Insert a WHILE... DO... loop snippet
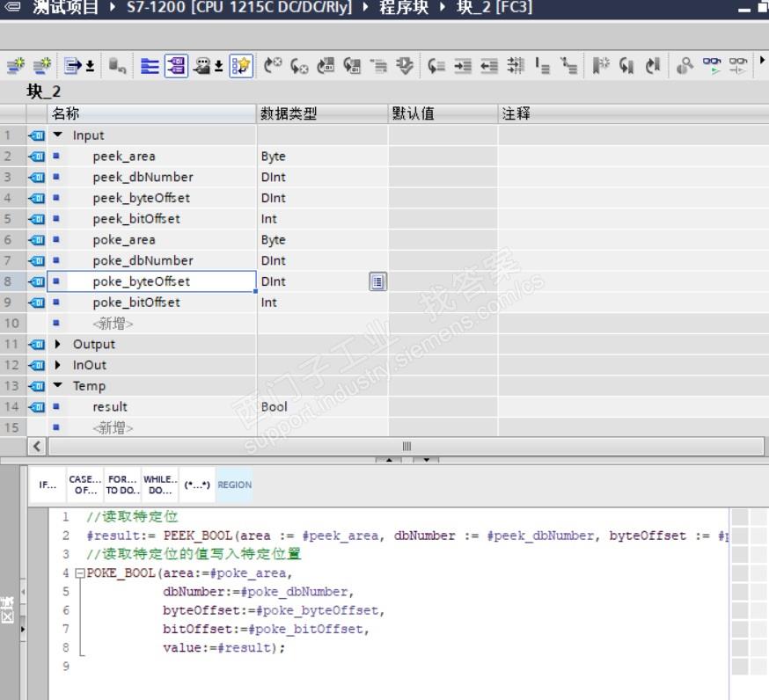769x700 pixels. (159, 485)
